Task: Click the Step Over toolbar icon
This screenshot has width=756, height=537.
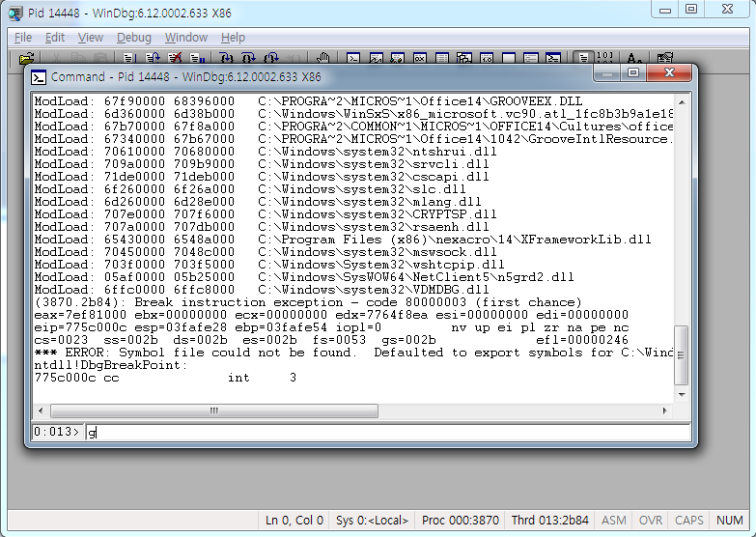Action: pyautogui.click(x=249, y=58)
